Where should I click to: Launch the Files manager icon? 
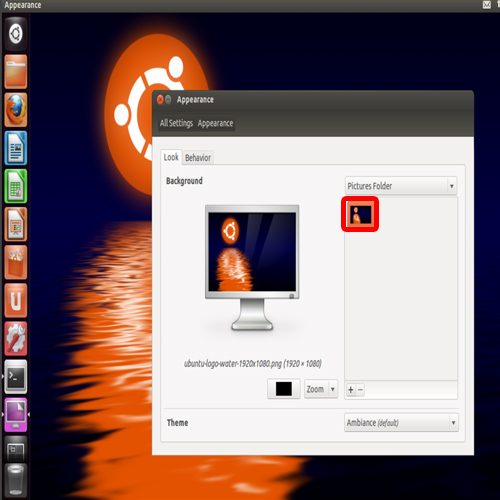pos(16,72)
